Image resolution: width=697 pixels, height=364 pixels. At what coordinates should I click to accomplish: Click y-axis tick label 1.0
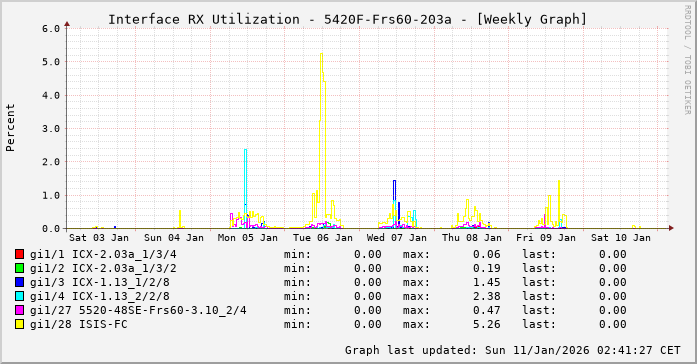coord(51,195)
